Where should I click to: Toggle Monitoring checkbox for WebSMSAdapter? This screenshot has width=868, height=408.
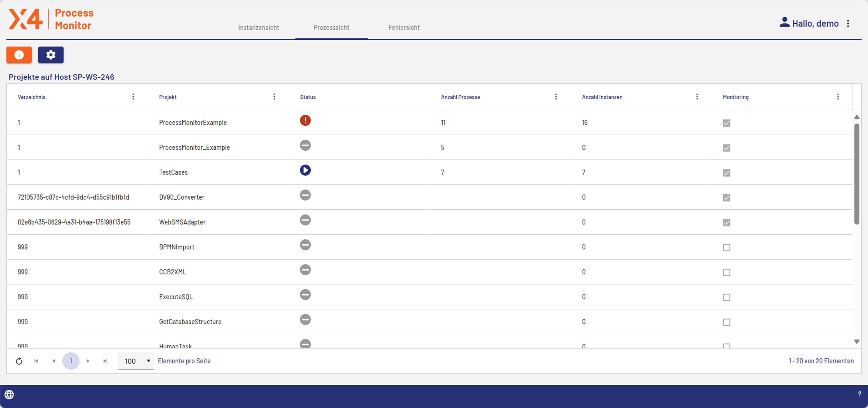pos(726,223)
